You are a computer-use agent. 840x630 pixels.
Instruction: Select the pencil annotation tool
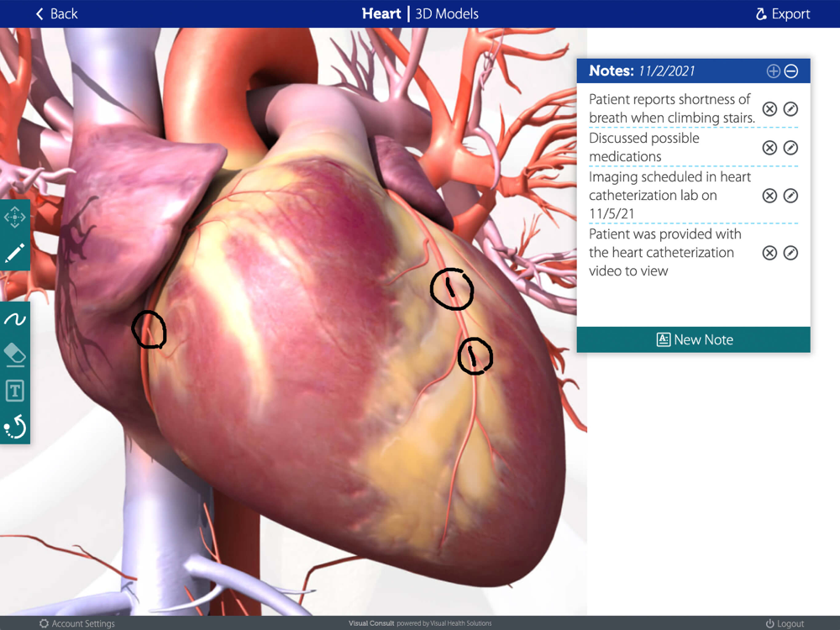coord(14,253)
